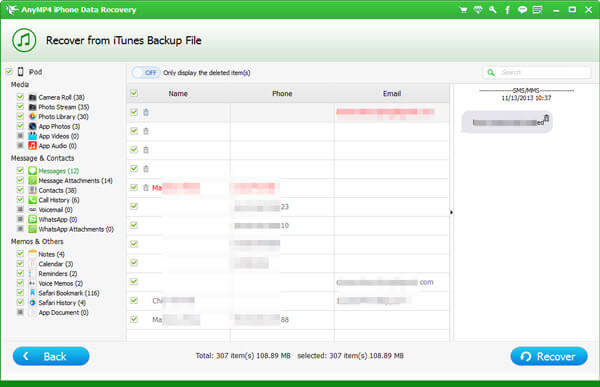The image size is (600, 387).
Task: Open the shopping cart icon in title bar
Action: click(x=463, y=10)
